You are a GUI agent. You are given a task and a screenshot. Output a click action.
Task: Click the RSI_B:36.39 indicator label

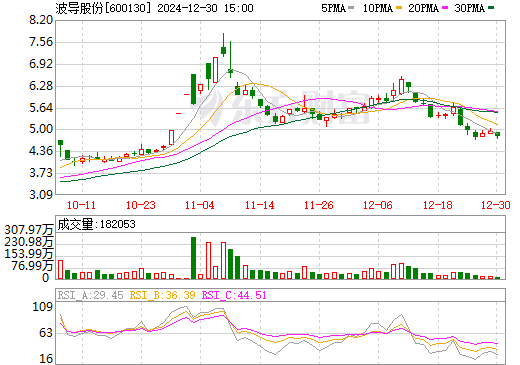point(162,295)
